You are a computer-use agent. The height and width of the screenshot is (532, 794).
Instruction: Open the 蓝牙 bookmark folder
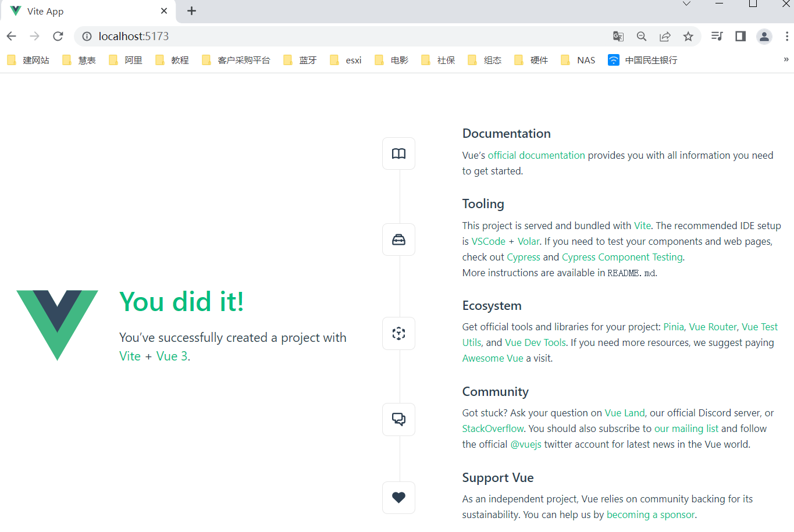click(x=300, y=60)
